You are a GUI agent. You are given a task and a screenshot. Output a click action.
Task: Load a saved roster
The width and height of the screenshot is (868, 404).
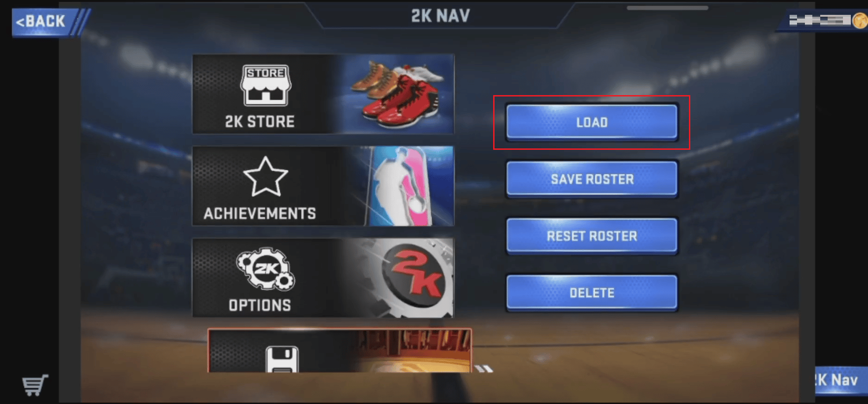(592, 122)
